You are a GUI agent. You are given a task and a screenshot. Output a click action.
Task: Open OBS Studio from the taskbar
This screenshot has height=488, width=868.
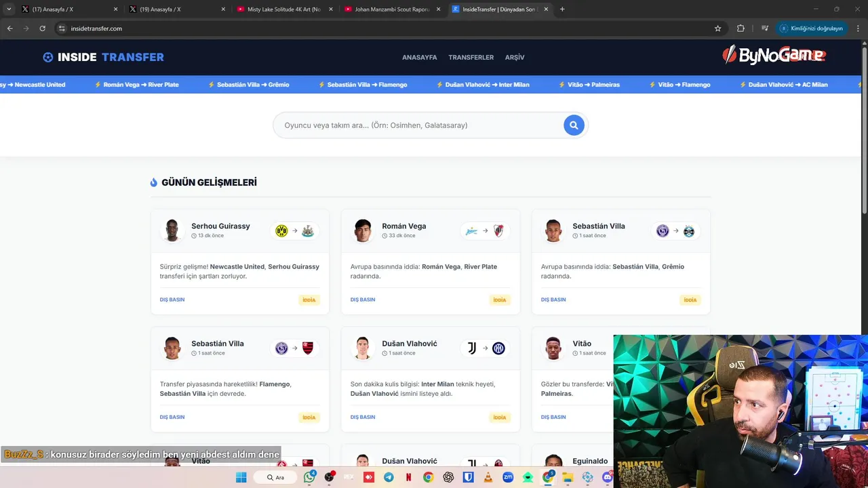[330, 477]
